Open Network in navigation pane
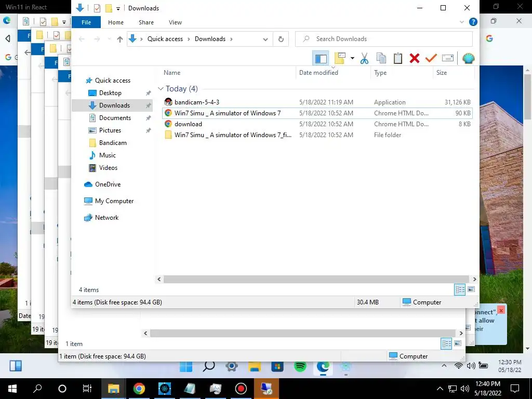Image resolution: width=532 pixels, height=399 pixels. click(107, 218)
